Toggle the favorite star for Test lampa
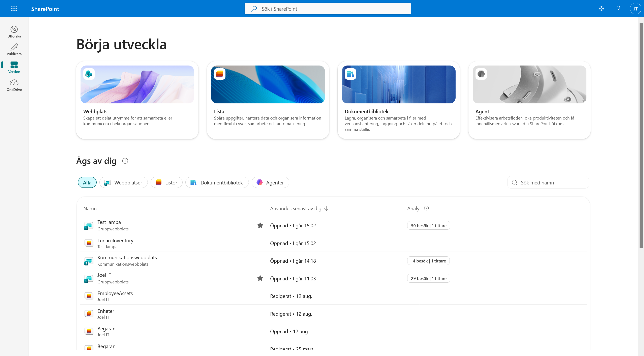The width and height of the screenshot is (644, 356). 260,225
